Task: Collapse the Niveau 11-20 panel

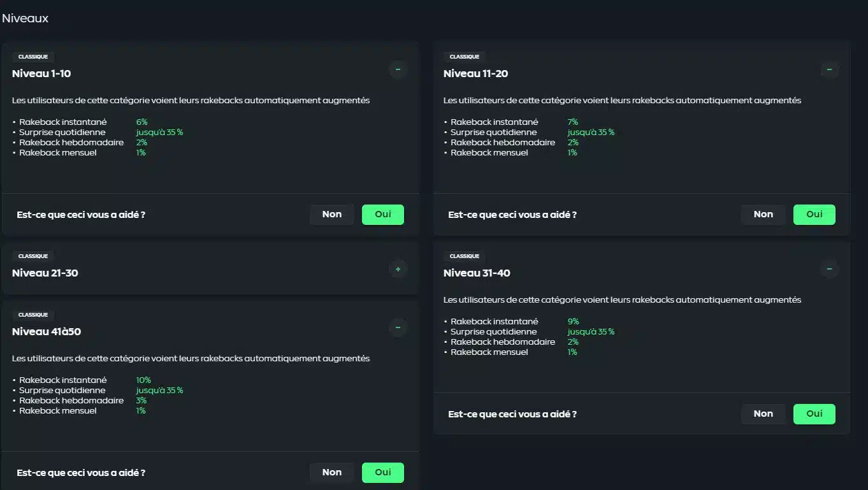Action: tap(829, 69)
